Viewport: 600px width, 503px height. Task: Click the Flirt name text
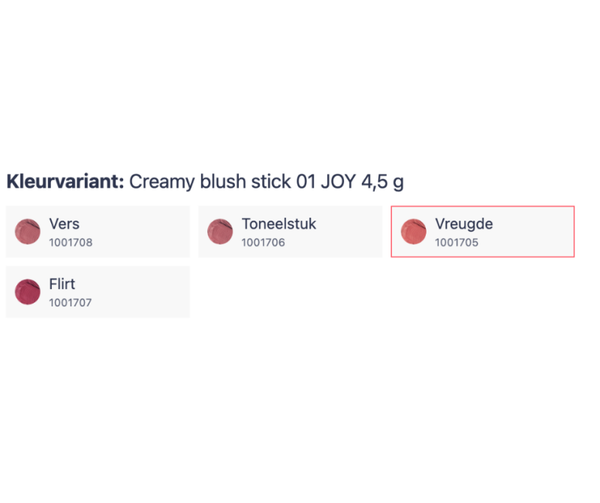[x=62, y=284]
